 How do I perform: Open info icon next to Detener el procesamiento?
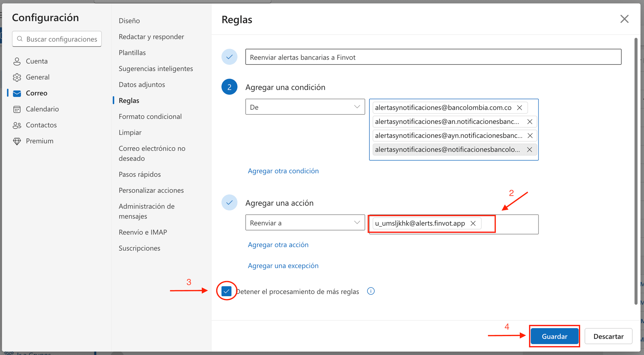371,291
